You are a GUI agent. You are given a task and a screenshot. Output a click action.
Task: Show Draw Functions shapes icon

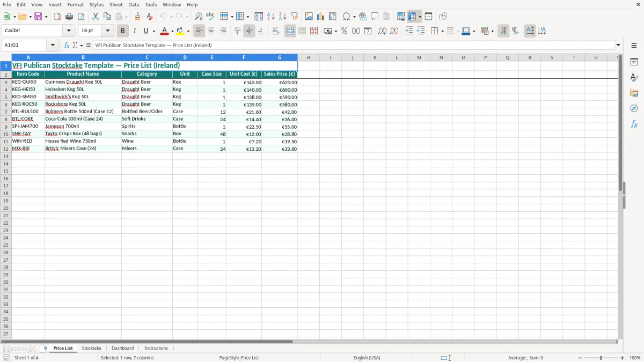tap(443, 17)
